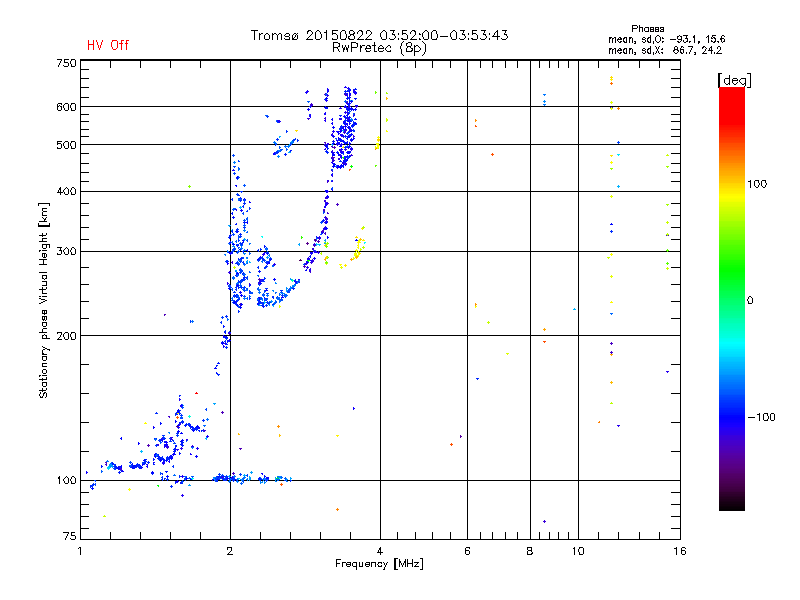Select the 'mean, sd,O: -93.1, 15.6' line
The width and height of the screenshot is (800, 600).
(x=666, y=39)
